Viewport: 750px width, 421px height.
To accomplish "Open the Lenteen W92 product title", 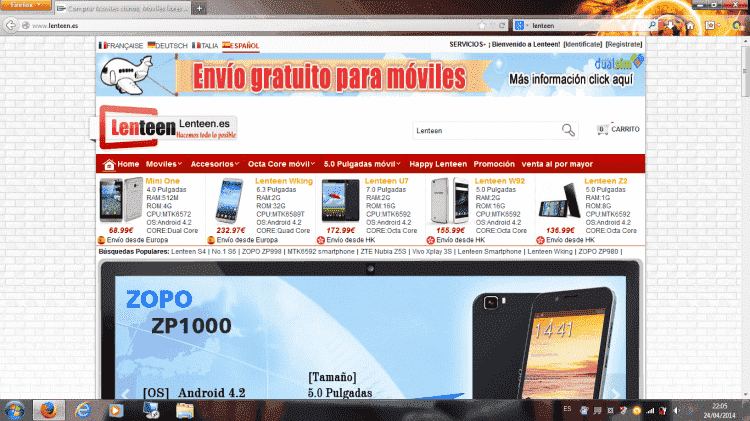I will click(x=499, y=181).
